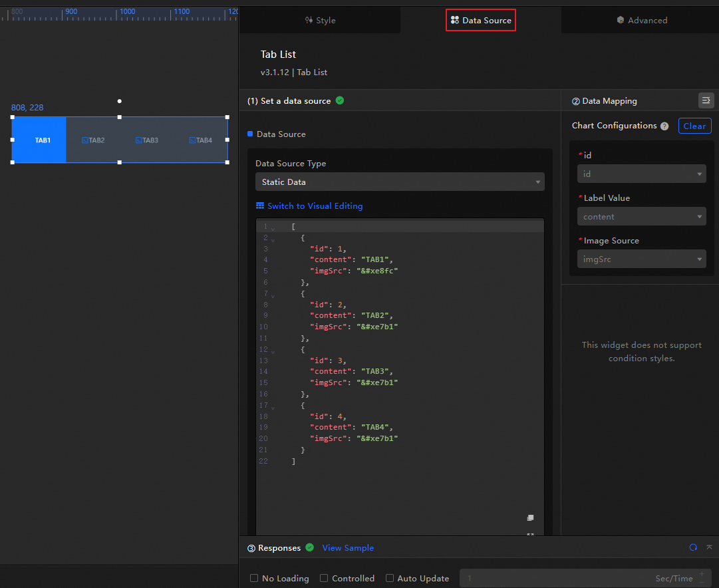Click the Clear button in Chart Configurations
The height and width of the screenshot is (588, 719).
point(694,126)
